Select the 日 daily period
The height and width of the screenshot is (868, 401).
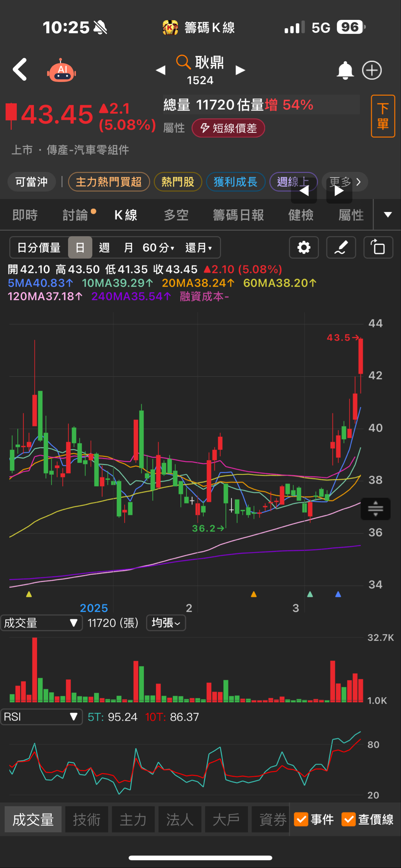[80, 248]
